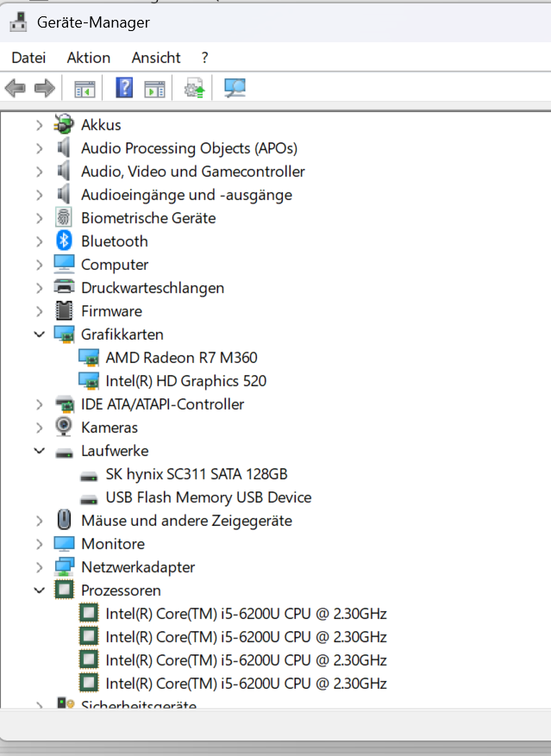Screen dimensions: 551x756
Task: Select the last i5-6200U processor entry
Action: coord(246,684)
